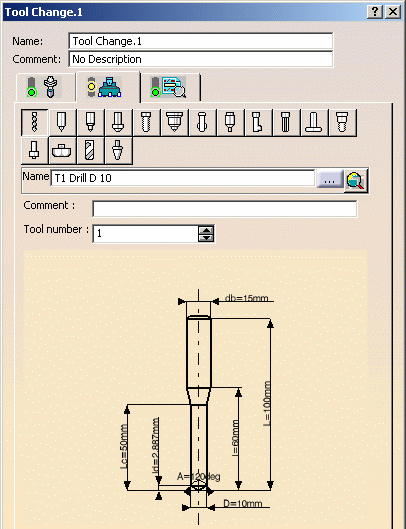
Task: Select the face mill tool icon
Action: pos(62,151)
